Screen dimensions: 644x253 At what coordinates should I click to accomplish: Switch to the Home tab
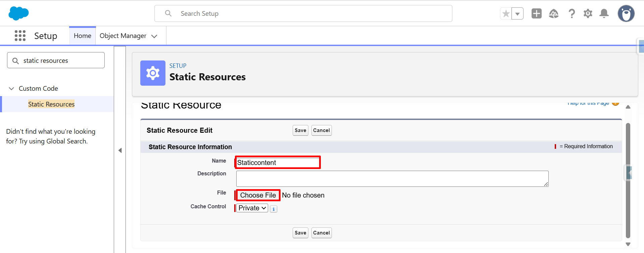click(x=83, y=36)
